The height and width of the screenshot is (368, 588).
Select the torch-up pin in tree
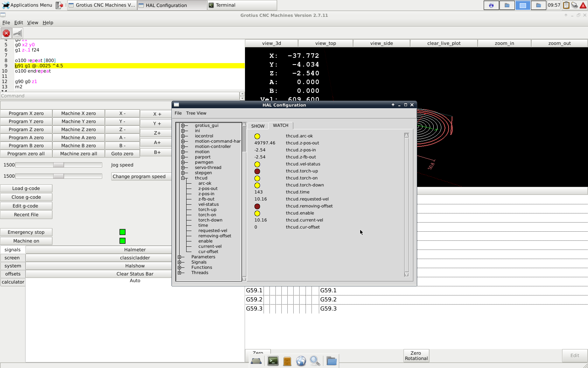[x=207, y=210]
